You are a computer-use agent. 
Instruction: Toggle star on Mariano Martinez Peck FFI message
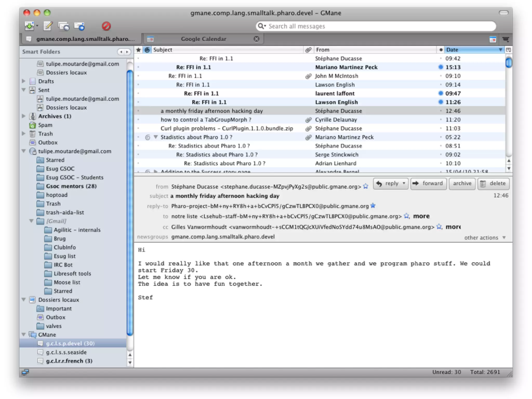coord(138,67)
